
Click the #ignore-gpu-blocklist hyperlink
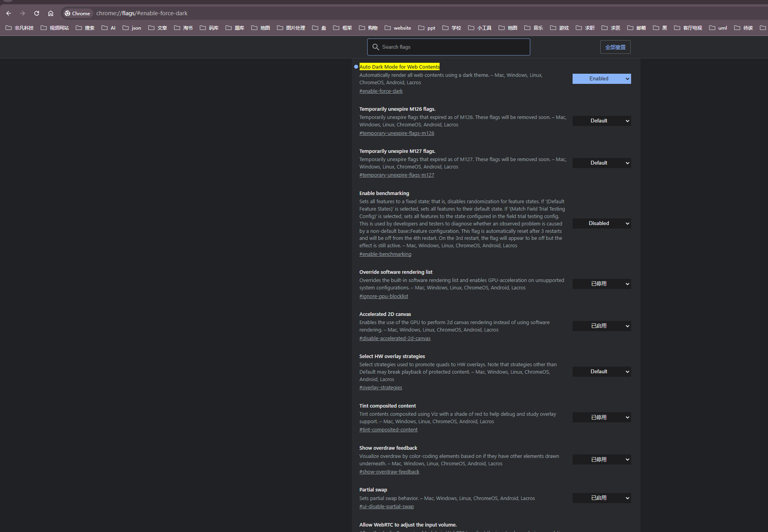pos(384,295)
